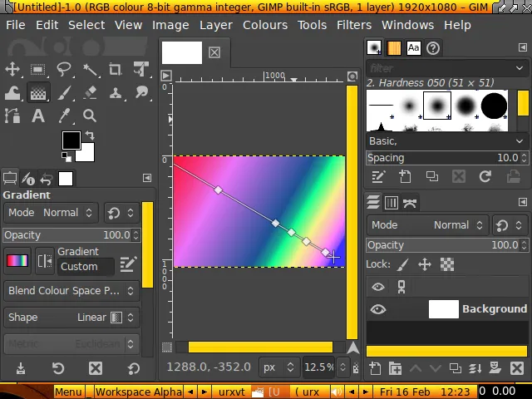Select the Hardness 100 solid brush thumbnail

point(494,106)
